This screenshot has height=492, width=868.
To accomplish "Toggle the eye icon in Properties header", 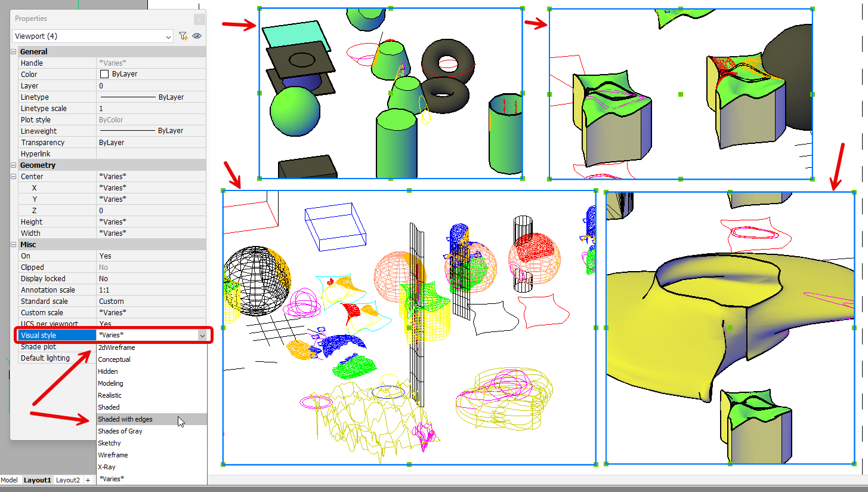I will (x=197, y=36).
